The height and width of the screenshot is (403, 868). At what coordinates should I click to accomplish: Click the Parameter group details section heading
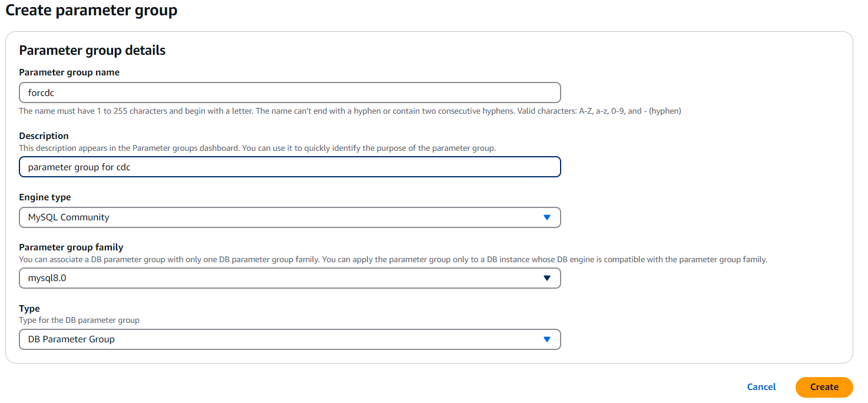pos(92,51)
